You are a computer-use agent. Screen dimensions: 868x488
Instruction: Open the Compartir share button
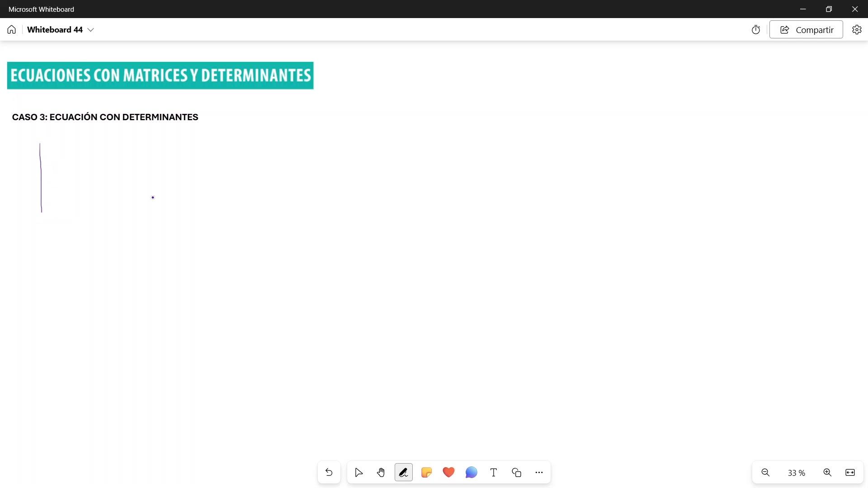pyautogui.click(x=806, y=30)
